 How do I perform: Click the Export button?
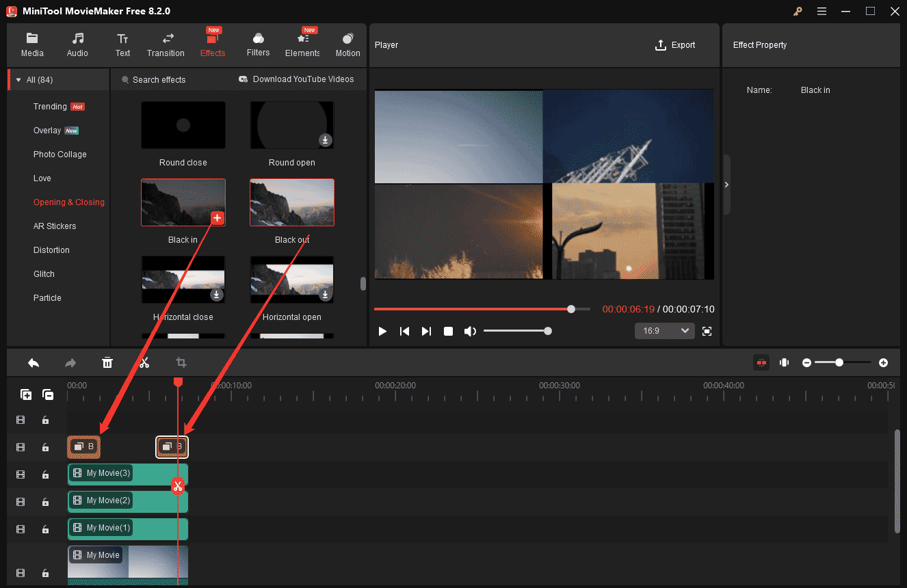[675, 45]
